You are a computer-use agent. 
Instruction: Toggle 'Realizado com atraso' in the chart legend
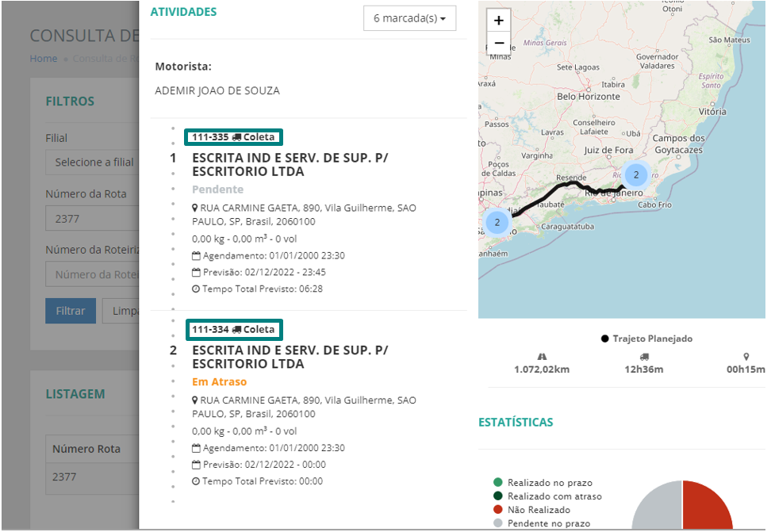(554, 496)
